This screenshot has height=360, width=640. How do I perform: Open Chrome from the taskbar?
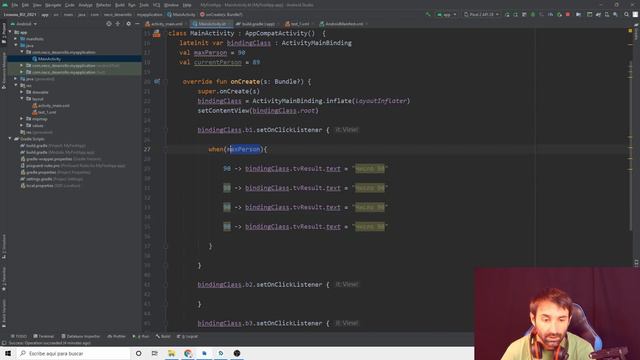[188, 353]
